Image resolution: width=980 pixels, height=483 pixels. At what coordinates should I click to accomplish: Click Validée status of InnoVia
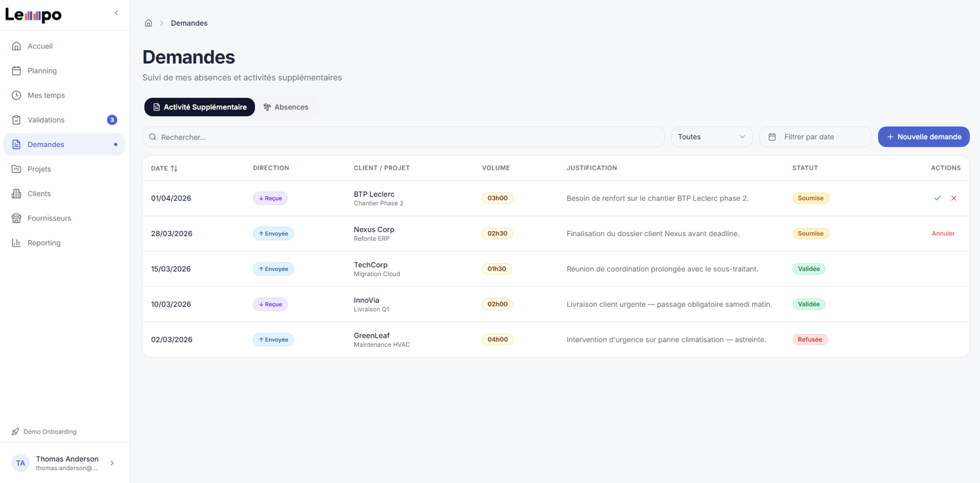[x=809, y=304]
